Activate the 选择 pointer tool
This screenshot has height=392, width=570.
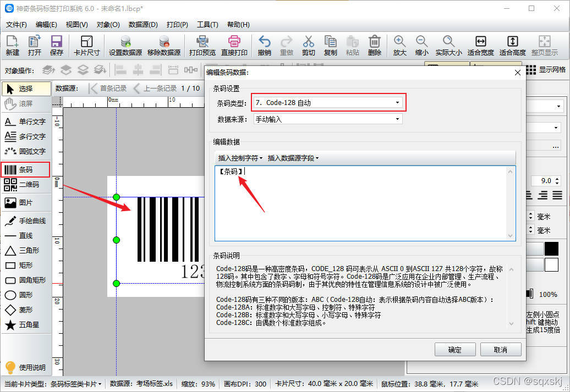tap(26, 89)
